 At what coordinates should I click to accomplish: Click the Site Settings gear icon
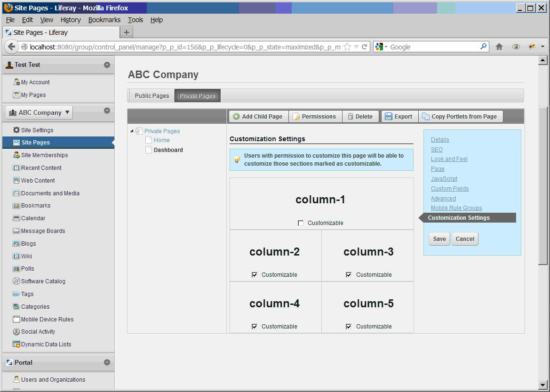click(x=16, y=130)
